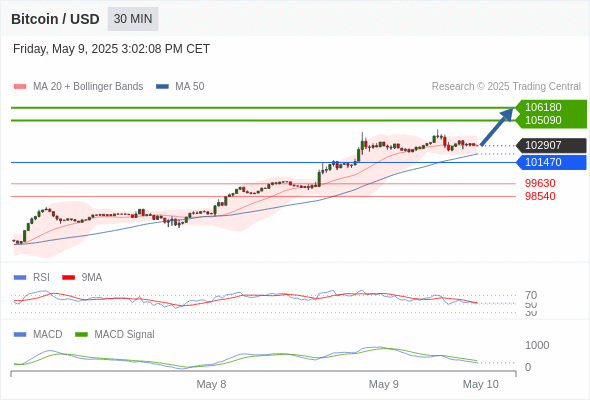Click the May 10 date axis label

(x=481, y=384)
